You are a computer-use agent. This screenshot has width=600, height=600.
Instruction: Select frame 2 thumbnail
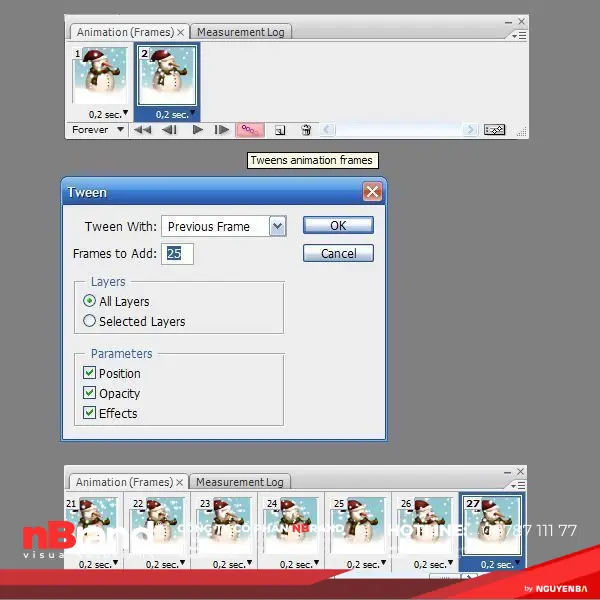tap(167, 76)
